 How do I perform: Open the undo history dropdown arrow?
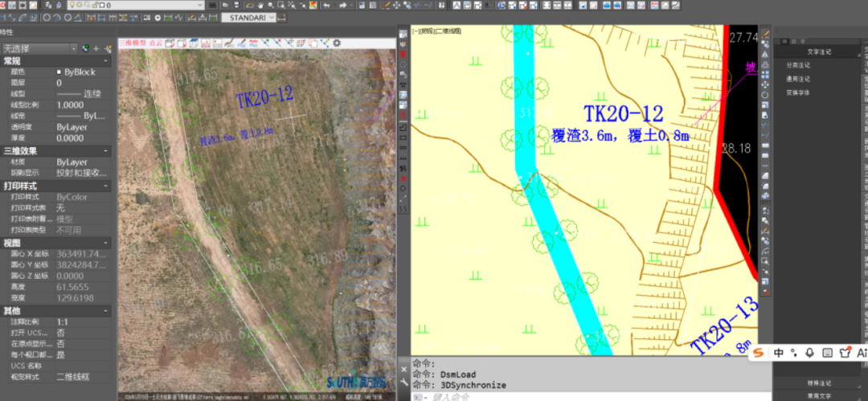[335, 5]
